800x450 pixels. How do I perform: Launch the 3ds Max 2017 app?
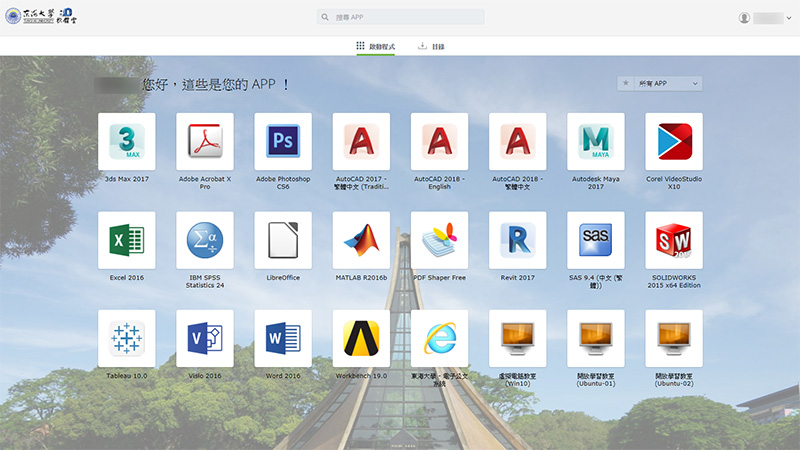tap(127, 142)
